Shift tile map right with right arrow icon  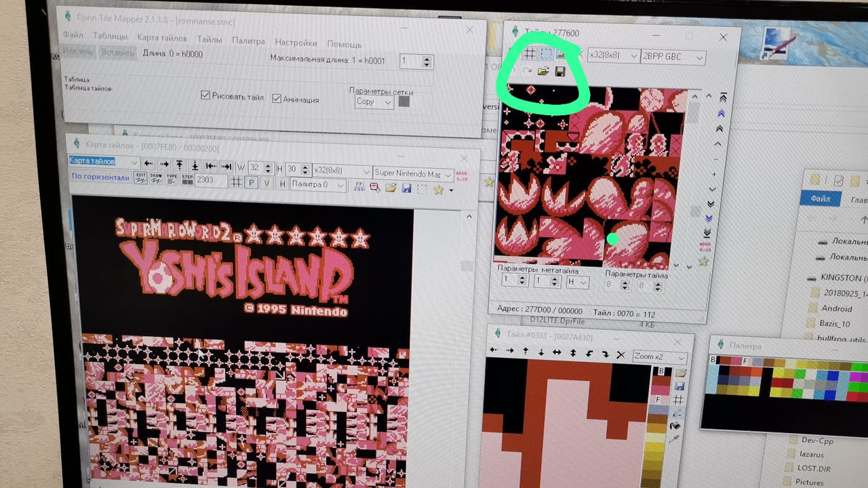point(164,164)
